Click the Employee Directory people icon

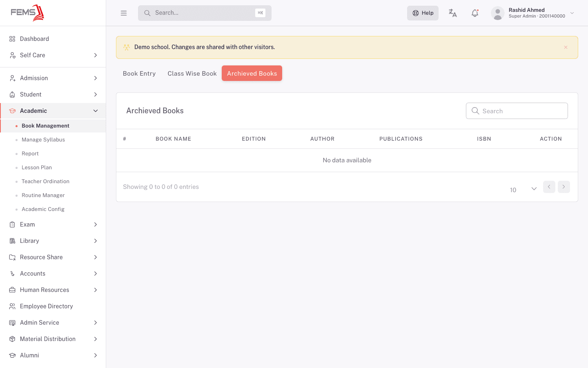(x=12, y=306)
